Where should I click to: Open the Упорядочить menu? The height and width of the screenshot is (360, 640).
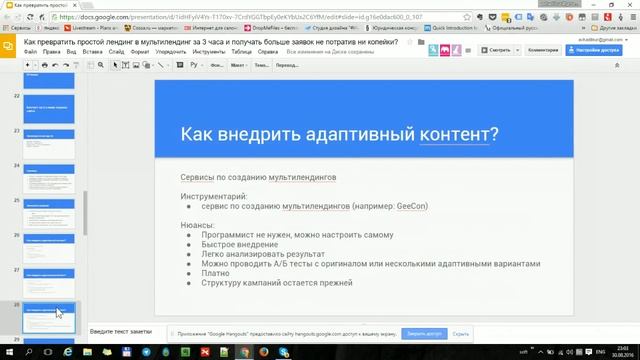pos(171,52)
